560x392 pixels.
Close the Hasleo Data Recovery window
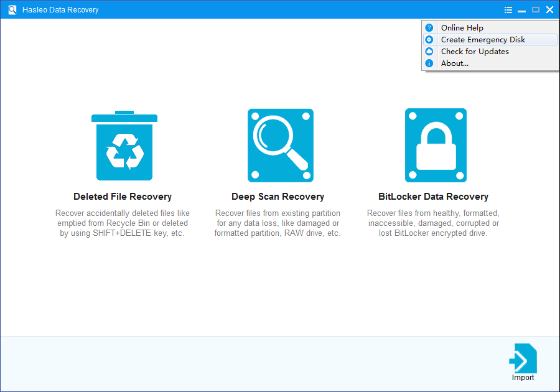549,10
